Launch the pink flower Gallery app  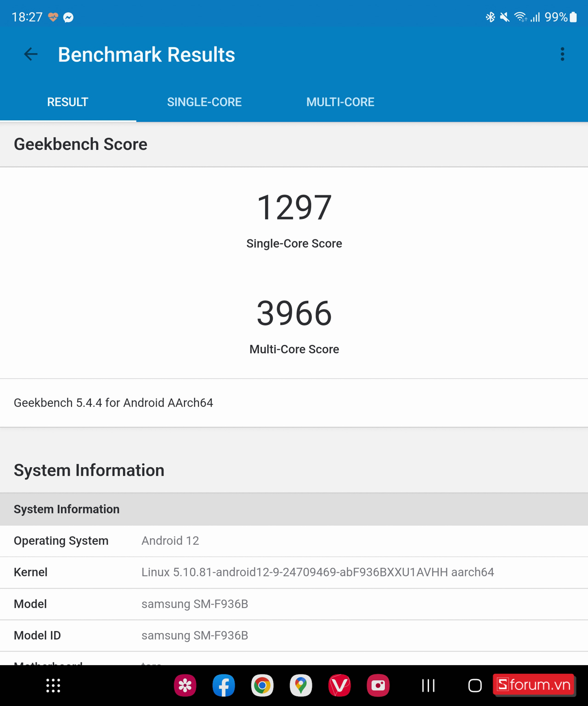tap(185, 685)
